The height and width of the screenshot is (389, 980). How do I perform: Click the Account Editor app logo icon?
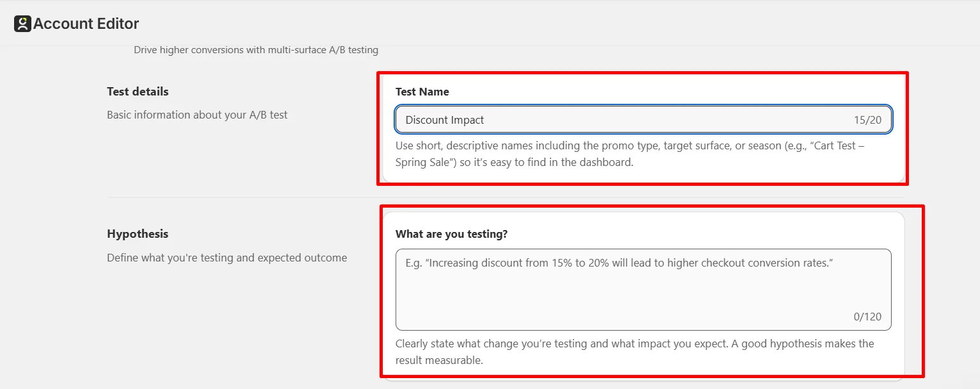(22, 24)
